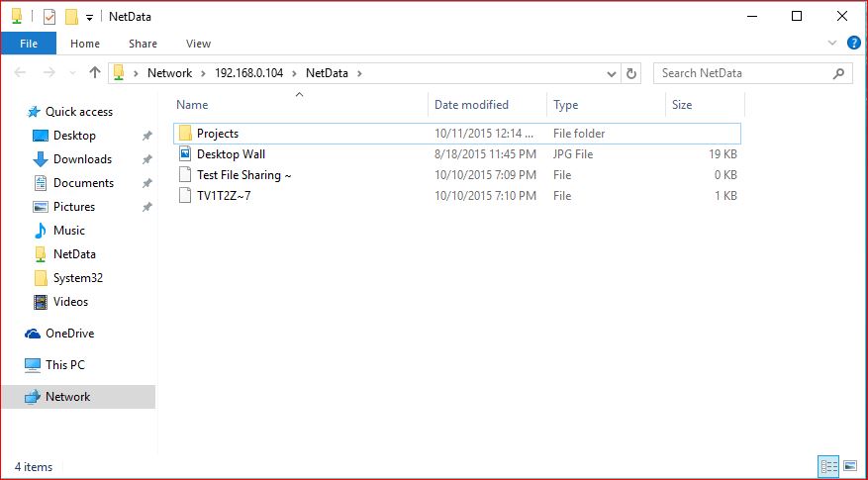Expand the chevron after NetData breadcrumb
Viewport: 868px width, 480px height.
[x=360, y=73]
